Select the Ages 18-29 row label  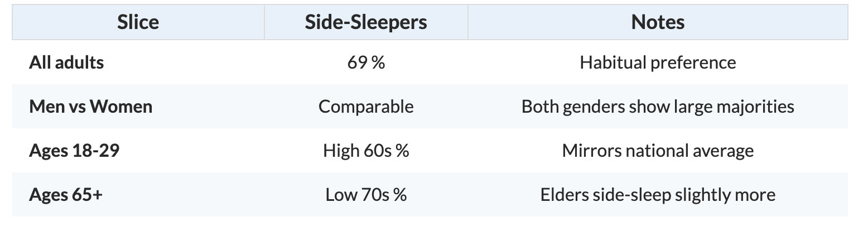pyautogui.click(x=74, y=151)
